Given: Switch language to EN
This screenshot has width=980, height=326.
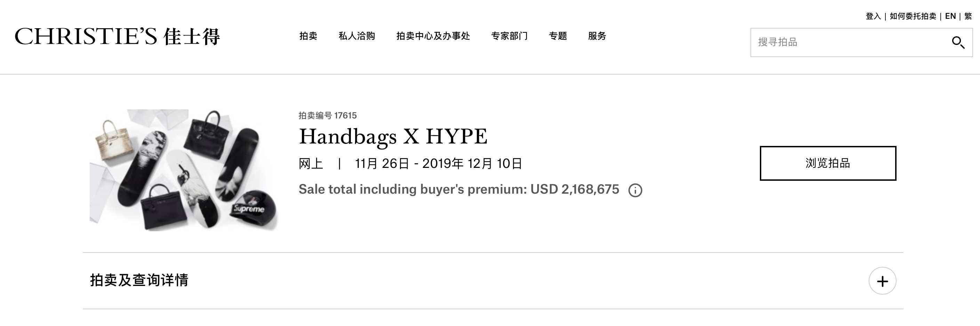Looking at the screenshot, I should click(x=950, y=16).
